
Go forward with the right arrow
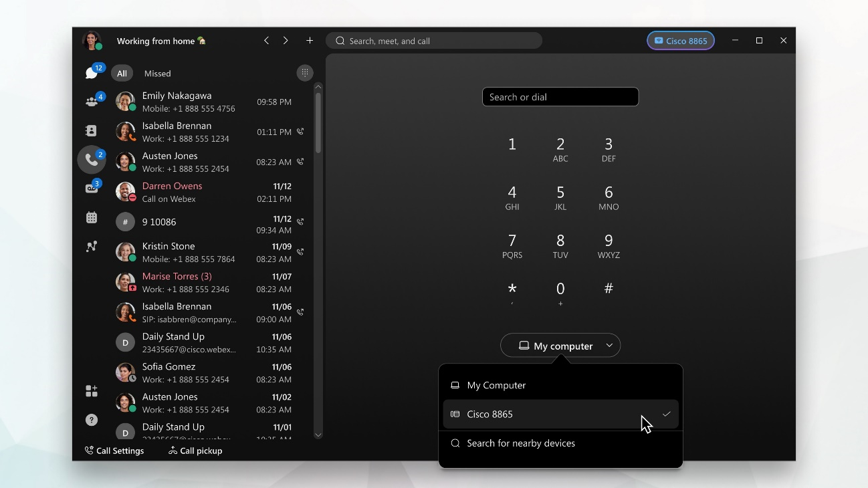(x=286, y=41)
